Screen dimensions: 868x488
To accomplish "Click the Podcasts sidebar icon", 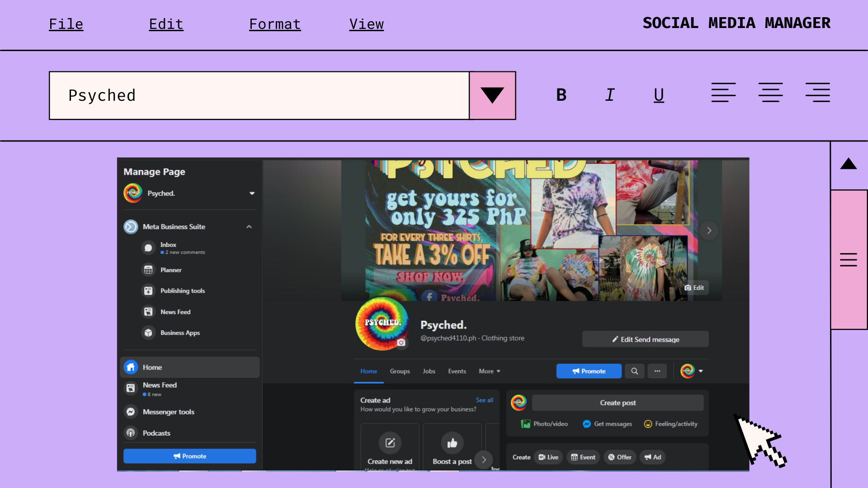I will tap(131, 433).
